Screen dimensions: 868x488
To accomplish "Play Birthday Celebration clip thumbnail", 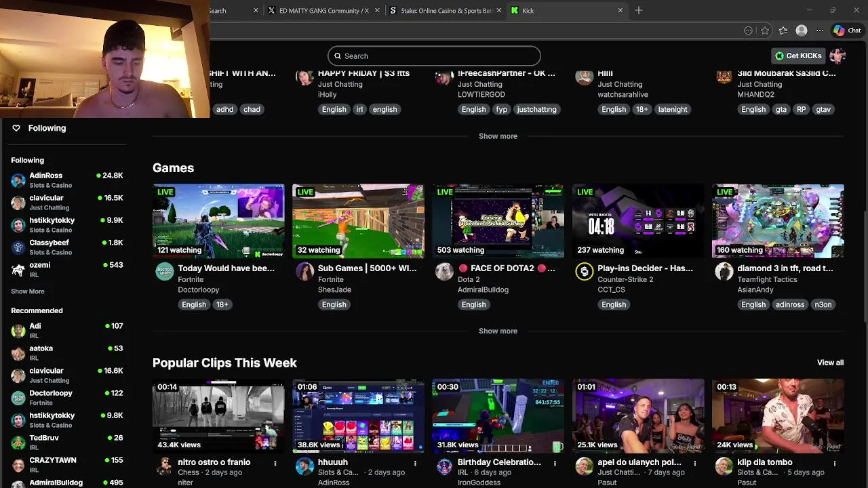I will (x=498, y=415).
